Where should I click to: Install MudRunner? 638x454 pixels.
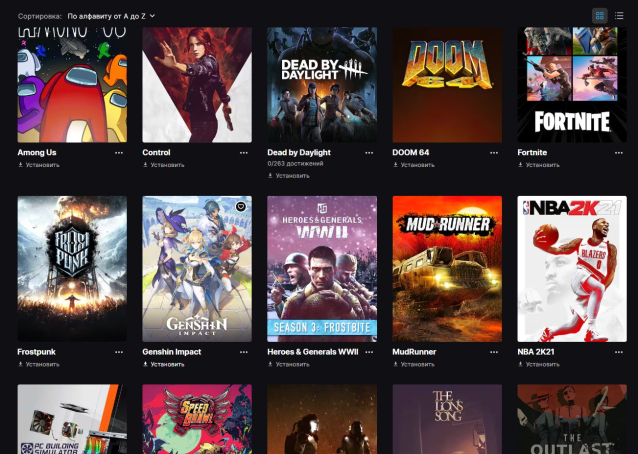pyautogui.click(x=414, y=364)
